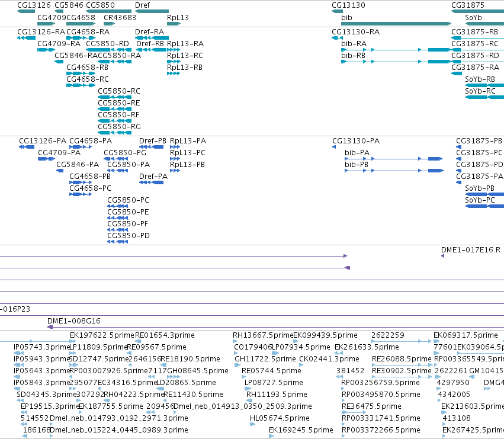Select the RP003372266.5prime EST label
504x439 pixels.
click(x=381, y=430)
